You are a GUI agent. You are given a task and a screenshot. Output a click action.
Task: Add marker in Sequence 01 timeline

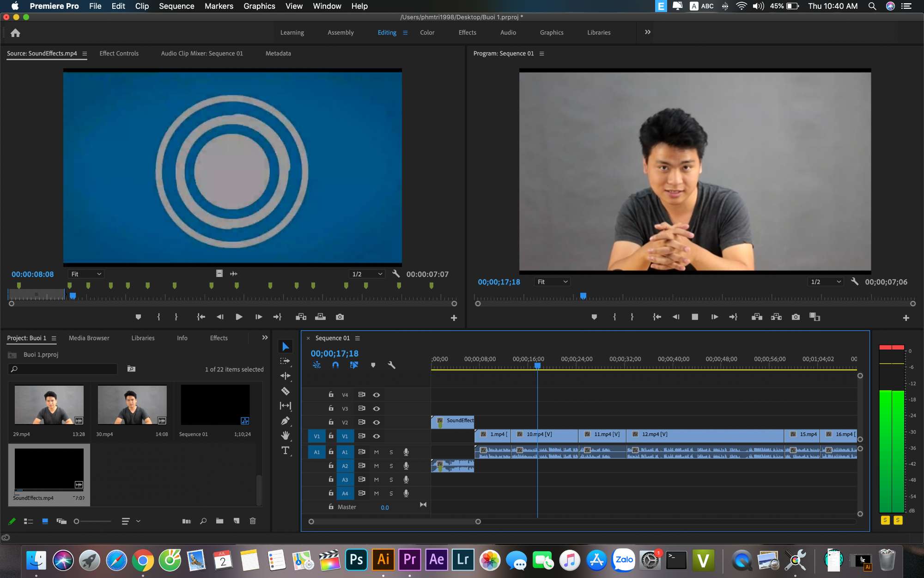tap(373, 365)
